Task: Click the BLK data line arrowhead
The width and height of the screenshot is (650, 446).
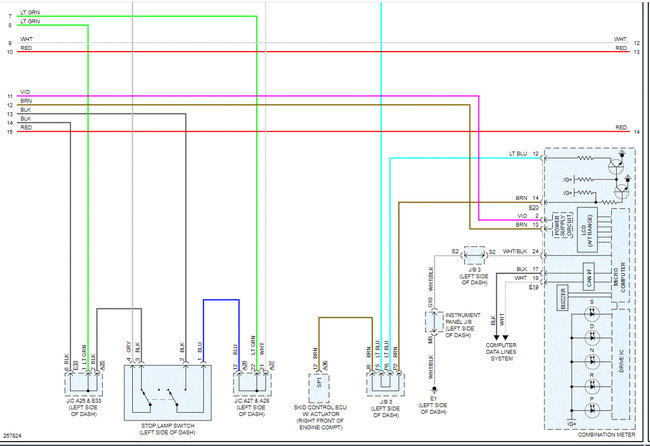Action: tap(496, 338)
